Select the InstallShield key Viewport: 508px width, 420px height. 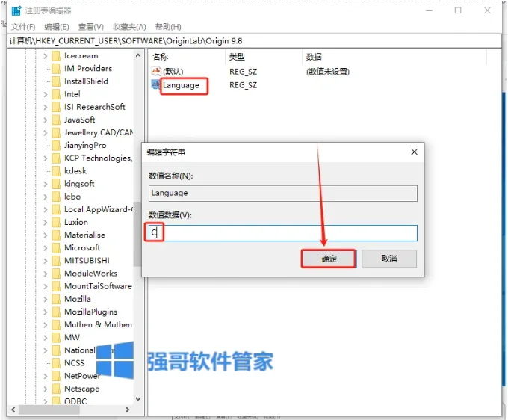(86, 81)
